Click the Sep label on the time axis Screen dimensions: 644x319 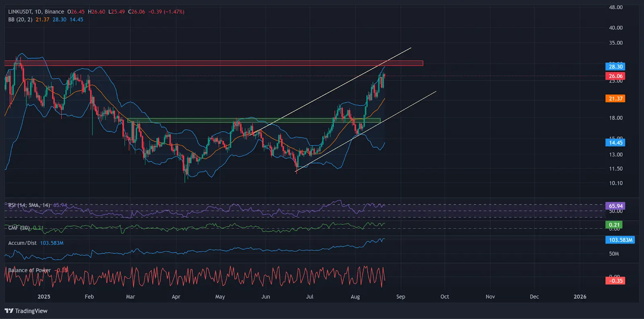coord(400,297)
